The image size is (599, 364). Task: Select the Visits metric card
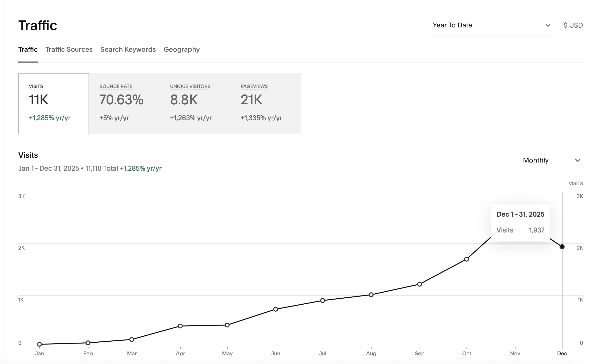53,103
